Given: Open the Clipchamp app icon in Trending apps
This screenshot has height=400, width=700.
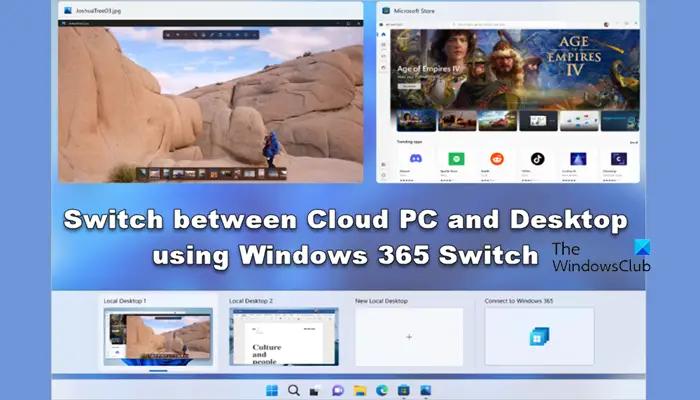Looking at the screenshot, I should [619, 158].
